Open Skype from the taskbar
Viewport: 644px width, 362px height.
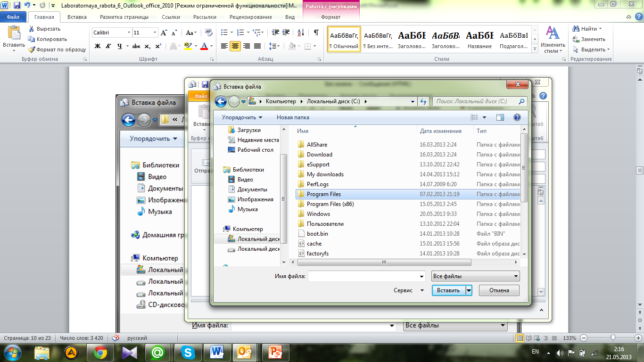point(187,352)
